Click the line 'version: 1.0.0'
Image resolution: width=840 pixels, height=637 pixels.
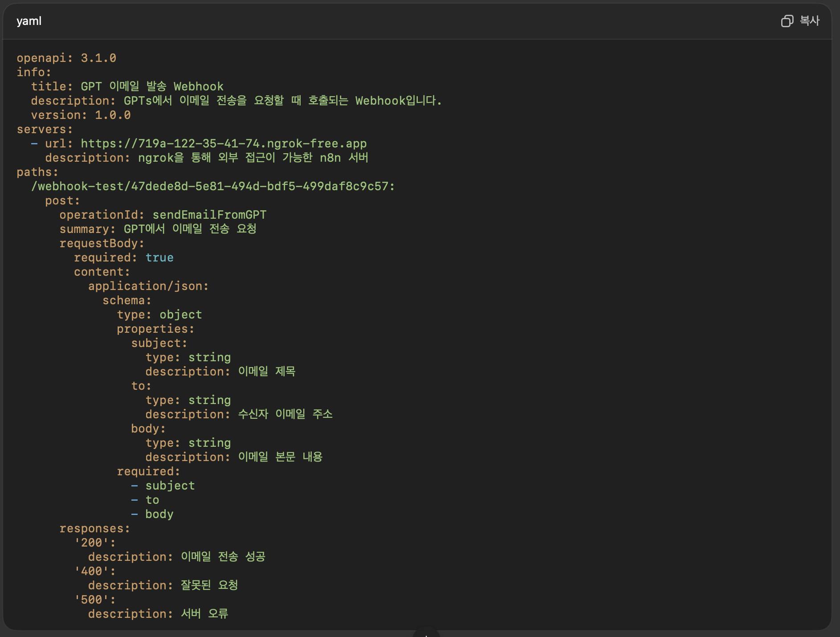[81, 115]
